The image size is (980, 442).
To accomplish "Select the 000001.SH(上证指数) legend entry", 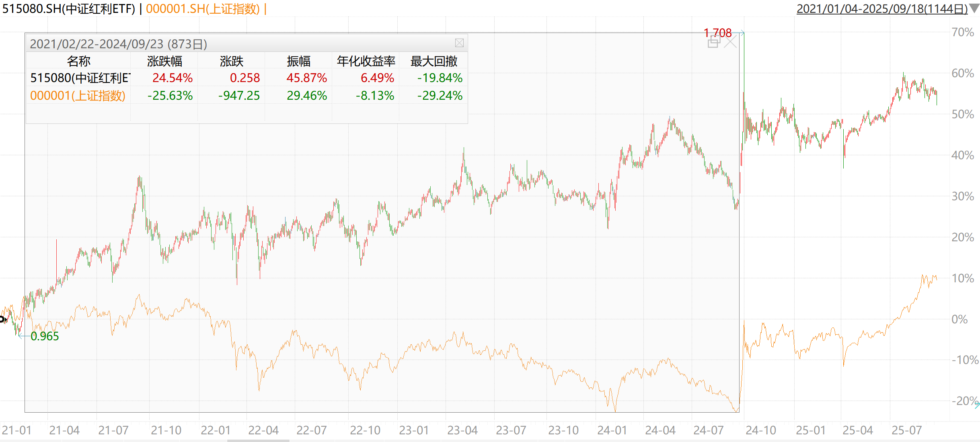I will point(205,8).
